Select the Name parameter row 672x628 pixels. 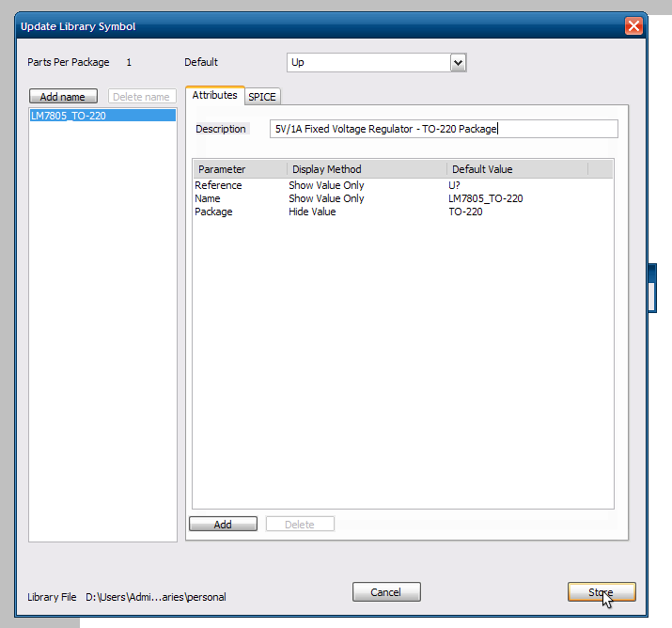tap(208, 198)
